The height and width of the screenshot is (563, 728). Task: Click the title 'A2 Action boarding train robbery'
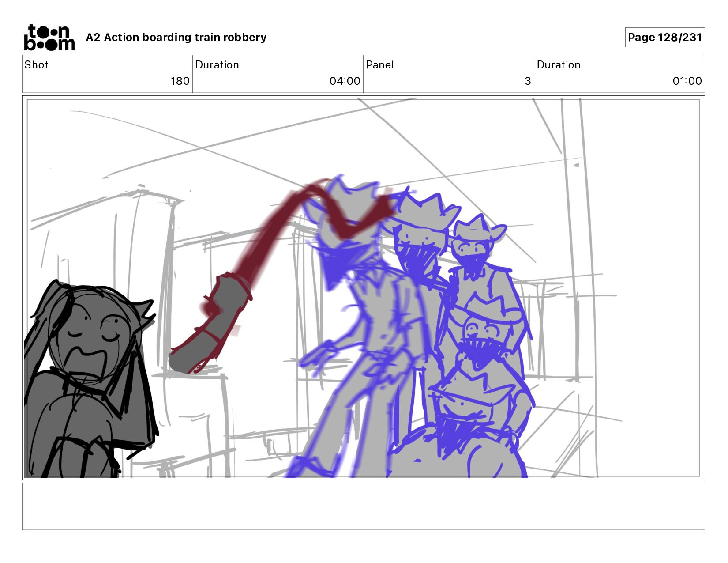coord(176,38)
